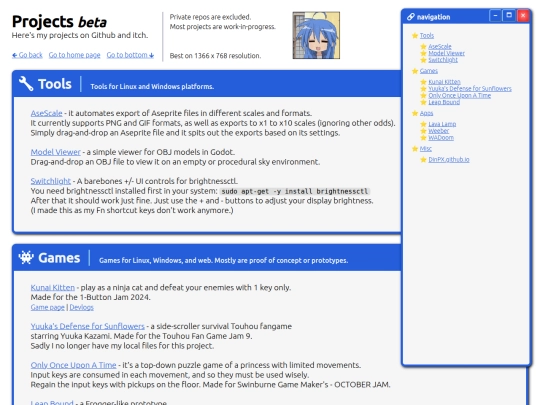Click the sudo apt-get install brightnessctl code snippet
540x405 pixels.
coord(294,191)
